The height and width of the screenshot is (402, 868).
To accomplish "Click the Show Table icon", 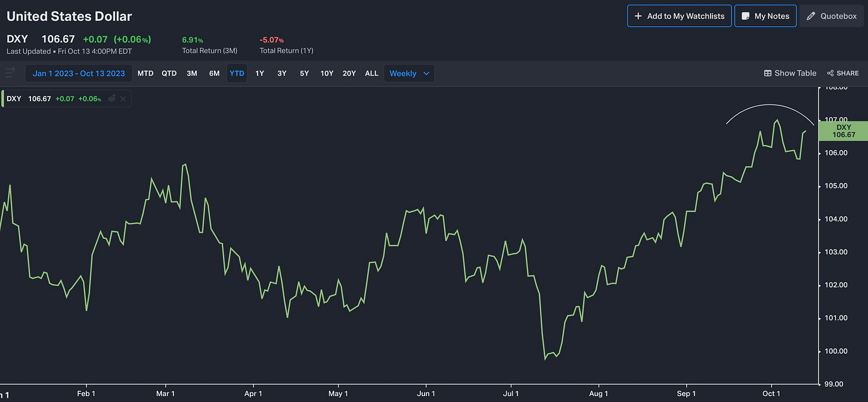I will click(768, 73).
